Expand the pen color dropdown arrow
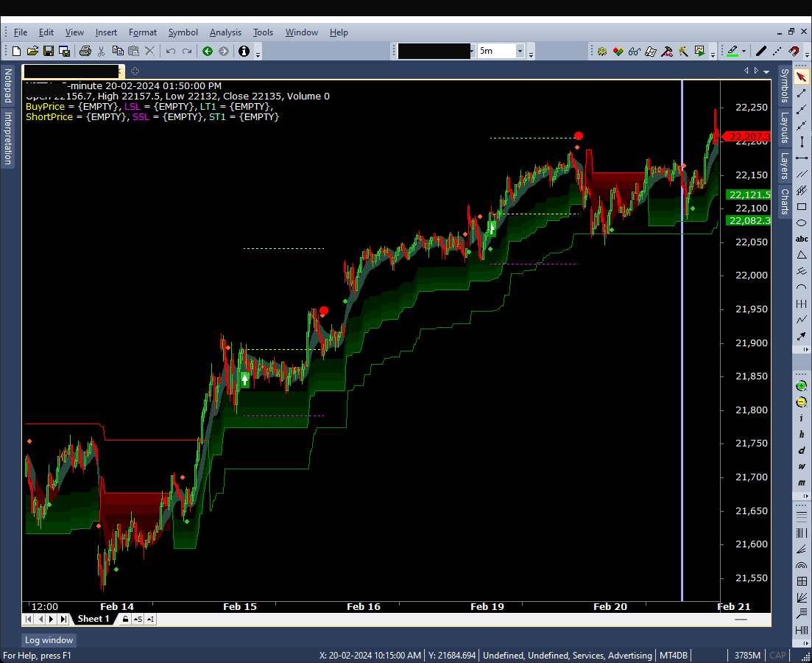 744,52
